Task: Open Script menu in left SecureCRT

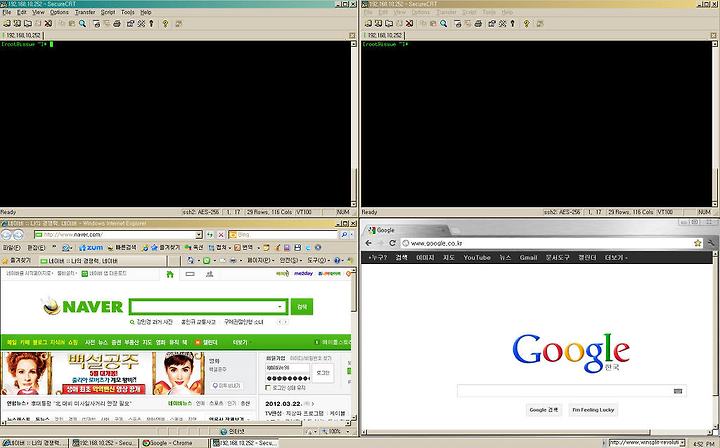Action: pos(108,12)
